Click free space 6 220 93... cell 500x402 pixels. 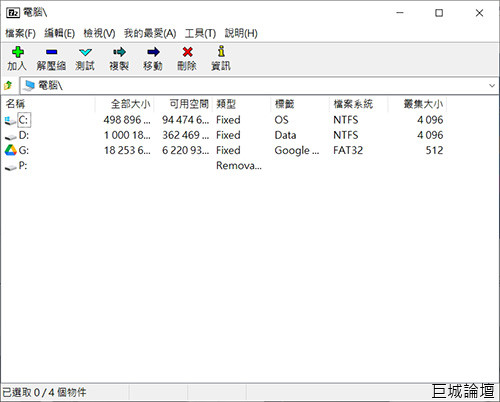tap(186, 151)
